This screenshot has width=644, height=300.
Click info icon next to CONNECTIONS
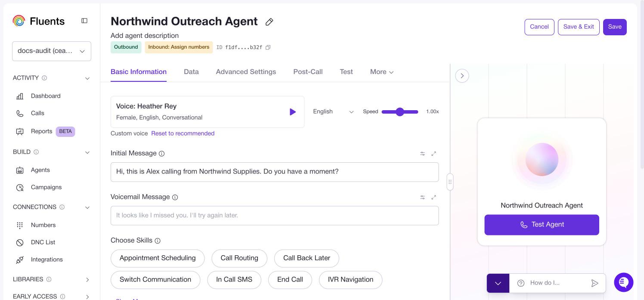coord(62,207)
